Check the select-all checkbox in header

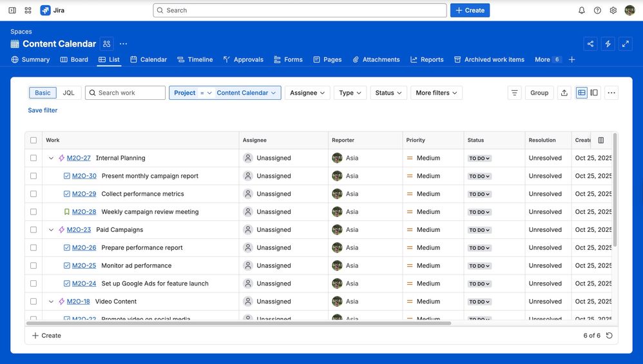(x=34, y=140)
